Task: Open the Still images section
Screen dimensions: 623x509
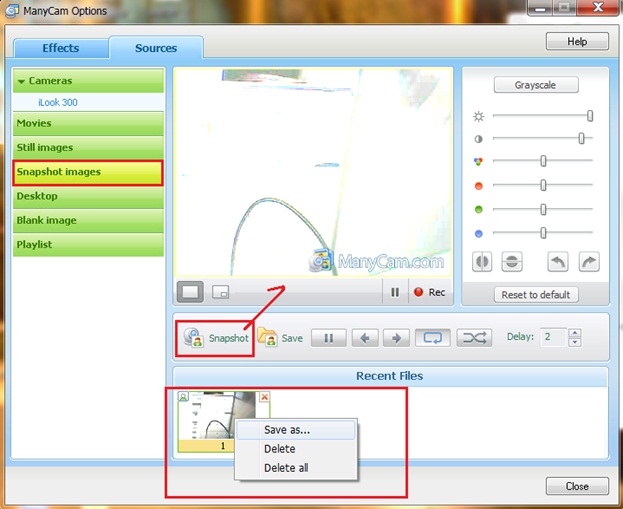Action: click(88, 147)
